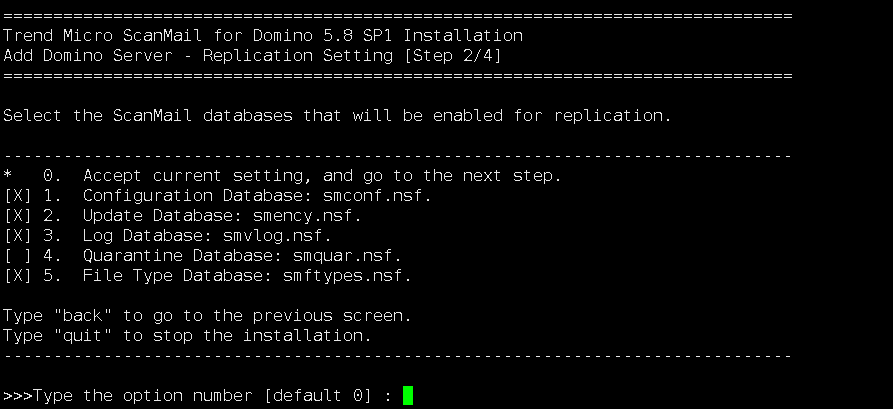The image size is (893, 409).
Task: Click the ">>>" prompt symbol
Action: pyautogui.click(x=18, y=396)
